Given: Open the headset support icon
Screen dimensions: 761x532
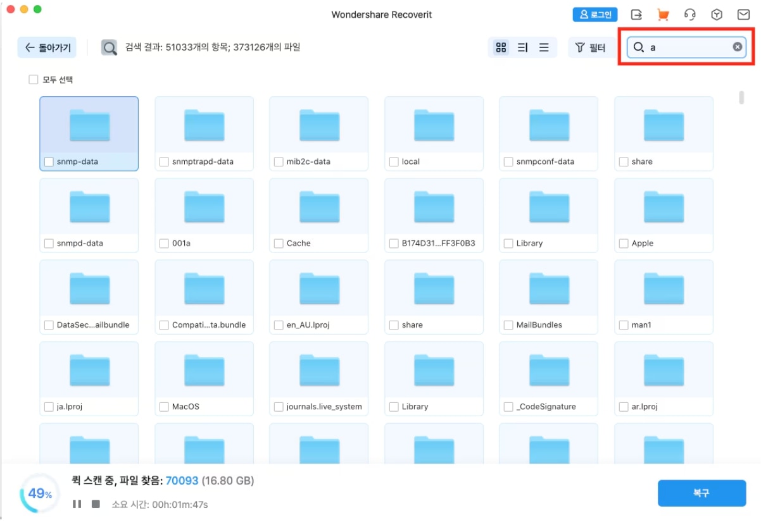Looking at the screenshot, I should (x=690, y=15).
